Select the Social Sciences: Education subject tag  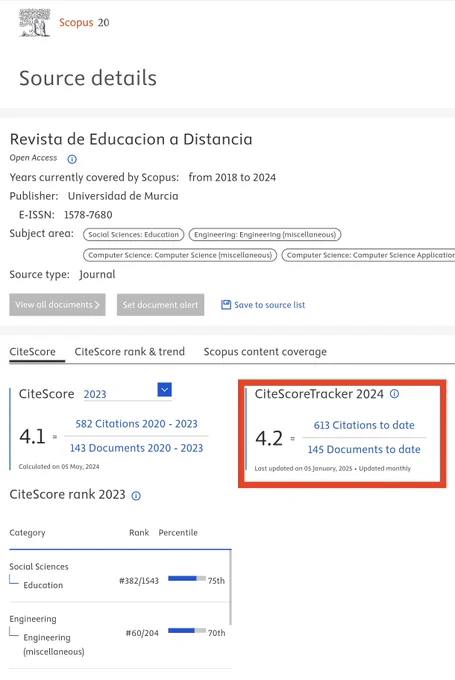[134, 235]
